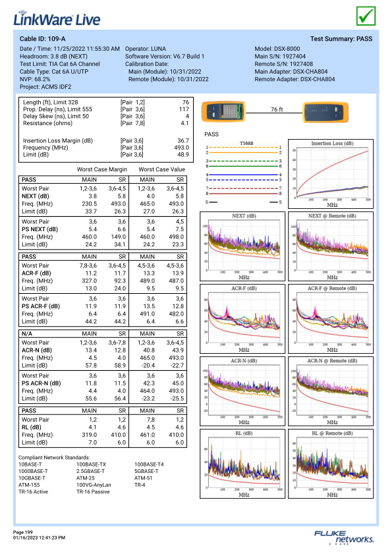Screen dimensions: 392x554
Task: Click the 76 ft cable length label
Action: tap(277, 109)
